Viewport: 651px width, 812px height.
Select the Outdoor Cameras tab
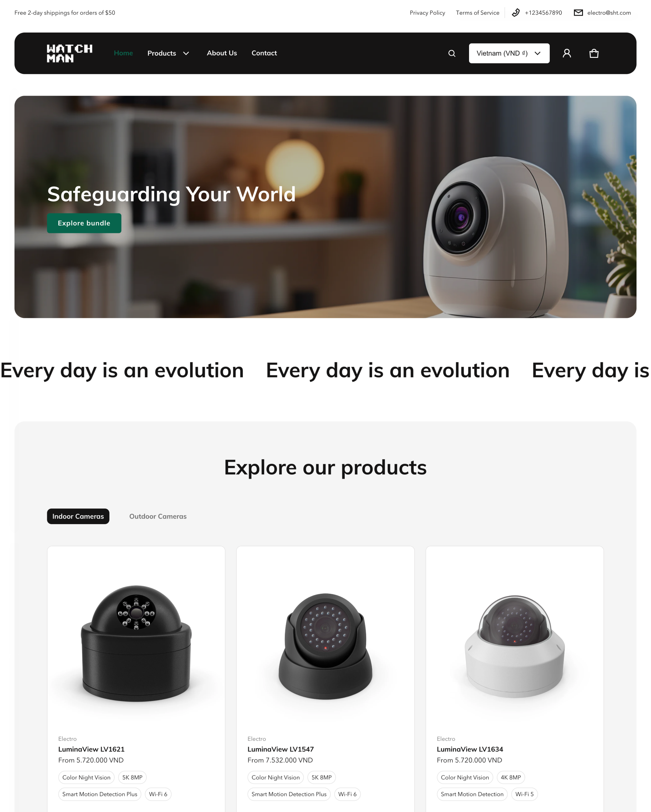pos(158,516)
